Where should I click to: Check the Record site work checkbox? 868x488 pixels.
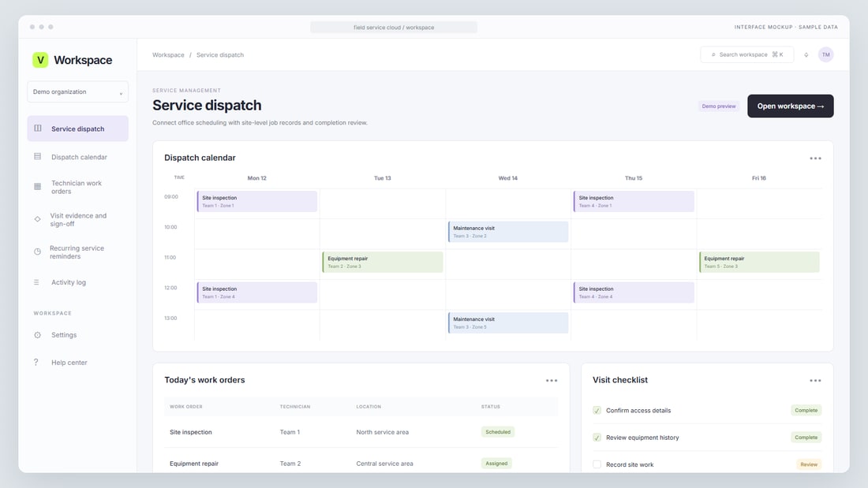coord(597,464)
